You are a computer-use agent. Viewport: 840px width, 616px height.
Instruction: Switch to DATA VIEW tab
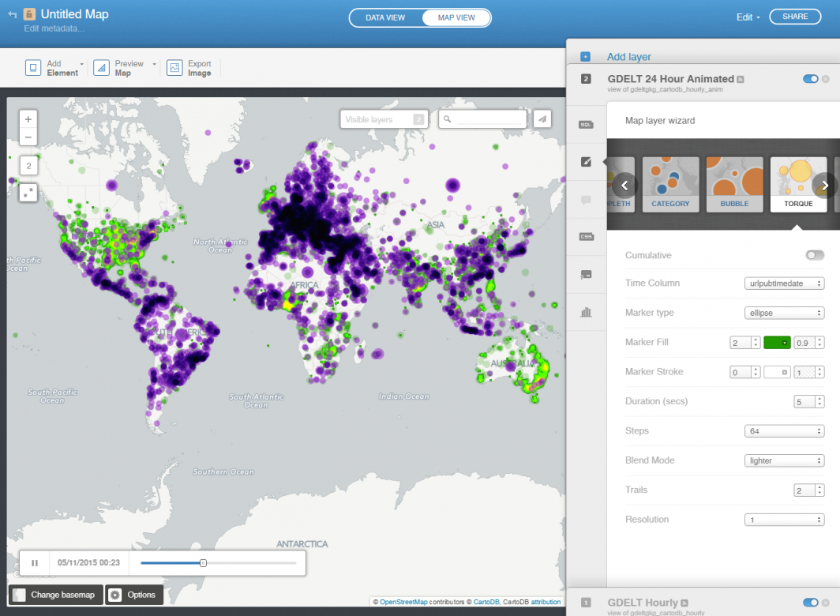pos(386,17)
